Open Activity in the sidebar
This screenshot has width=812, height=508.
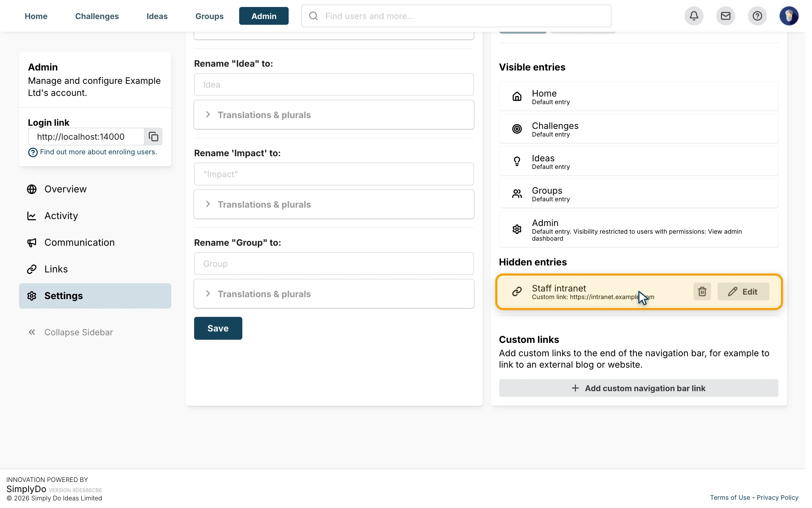(95, 216)
